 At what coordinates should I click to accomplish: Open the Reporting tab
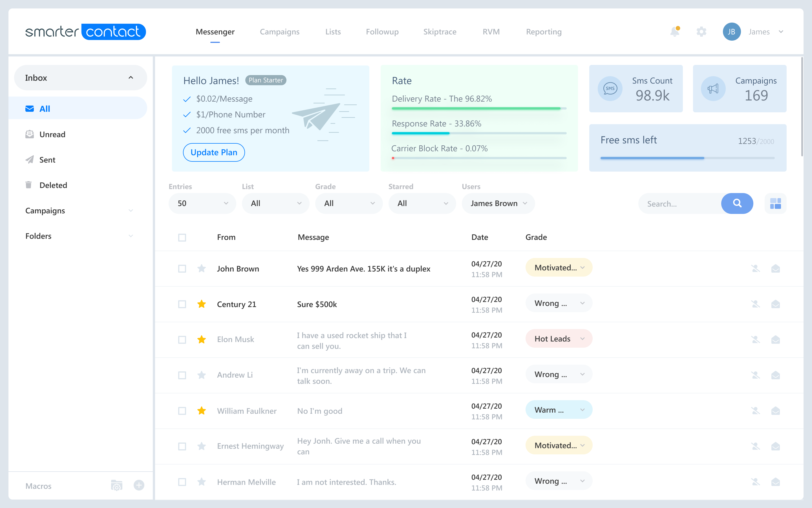[x=544, y=32]
